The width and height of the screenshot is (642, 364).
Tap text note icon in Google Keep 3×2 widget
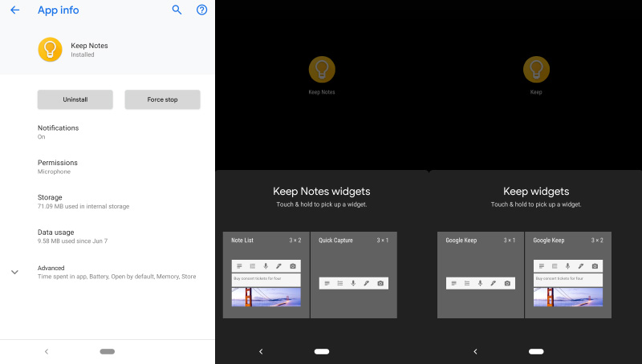point(542,266)
